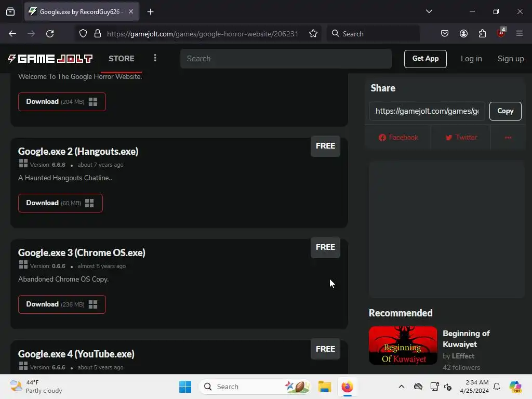
Task: Open the Copilot preview icon
Action: point(515,387)
